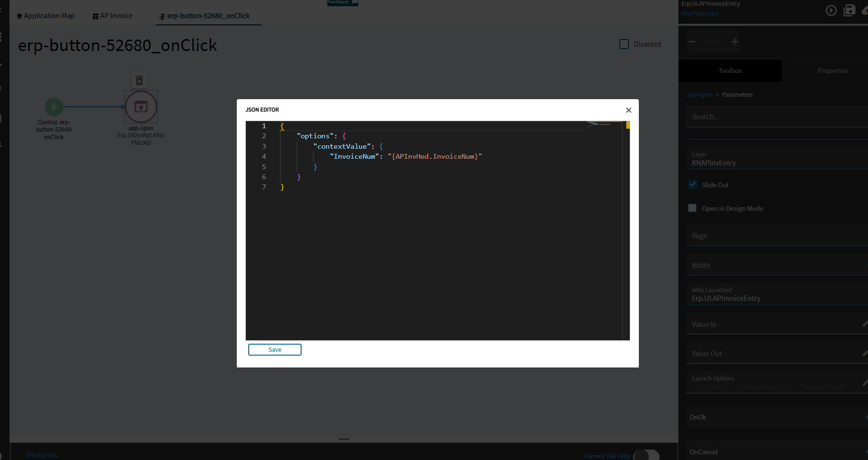Delete the selected app-open node with trash icon
Screen dimensions: 868x460
139,80
